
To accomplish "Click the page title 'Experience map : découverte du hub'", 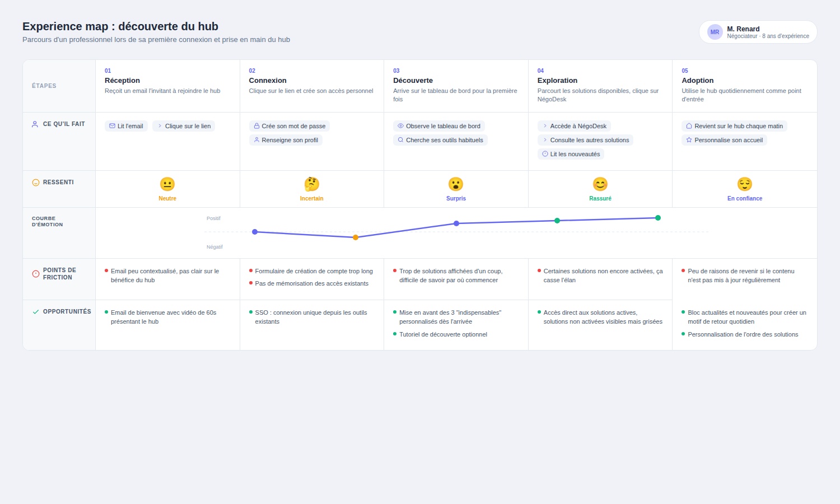I will click(x=120, y=26).
